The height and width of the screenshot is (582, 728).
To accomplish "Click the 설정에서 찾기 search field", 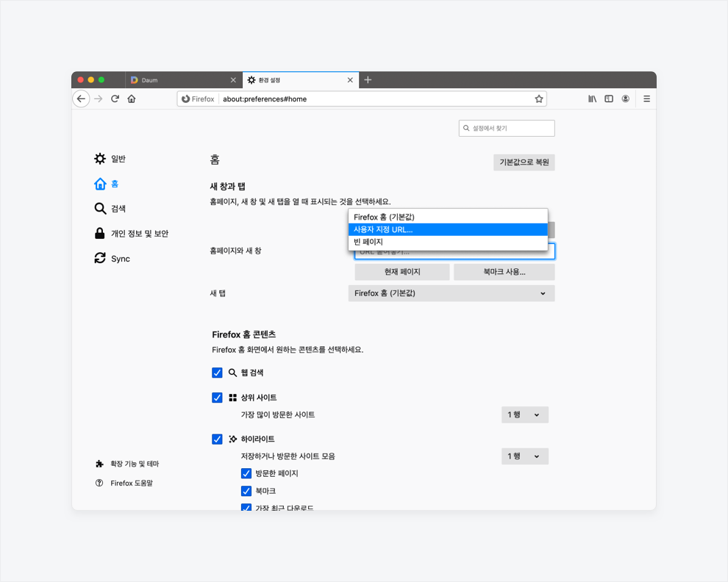I will point(507,128).
